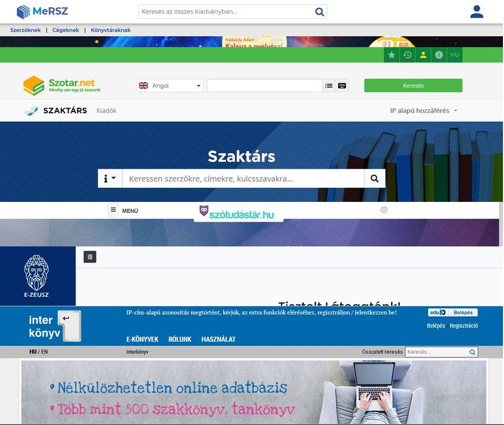Open search history clock icon
Viewport: 504px width, 425px height.
[408, 55]
